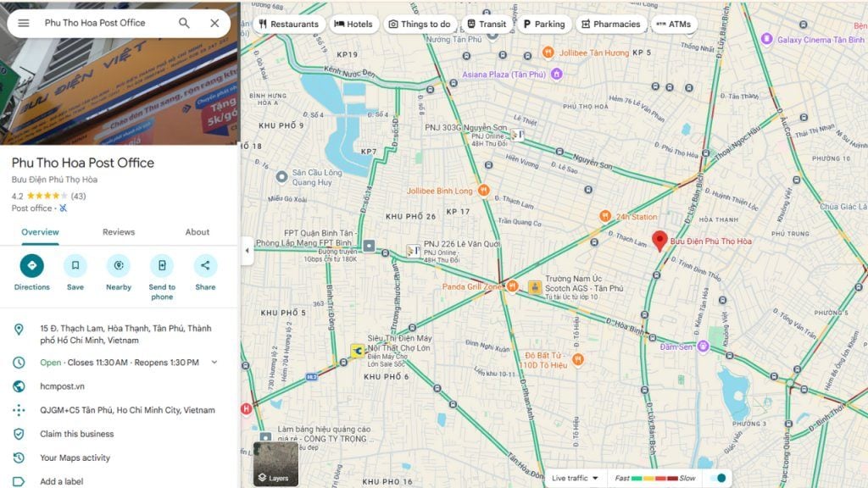Visit the hcmpost.vn website link
This screenshot has width=868, height=488.
(62, 386)
